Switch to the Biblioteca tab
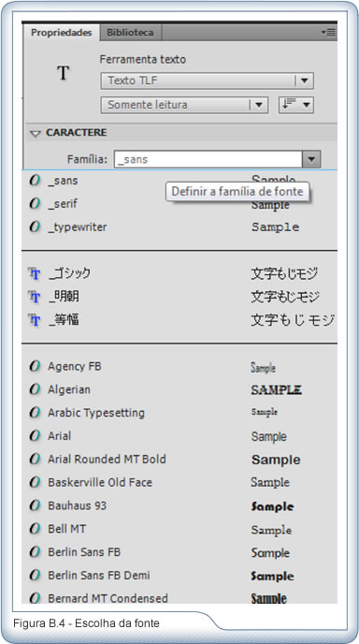 pos(130,33)
